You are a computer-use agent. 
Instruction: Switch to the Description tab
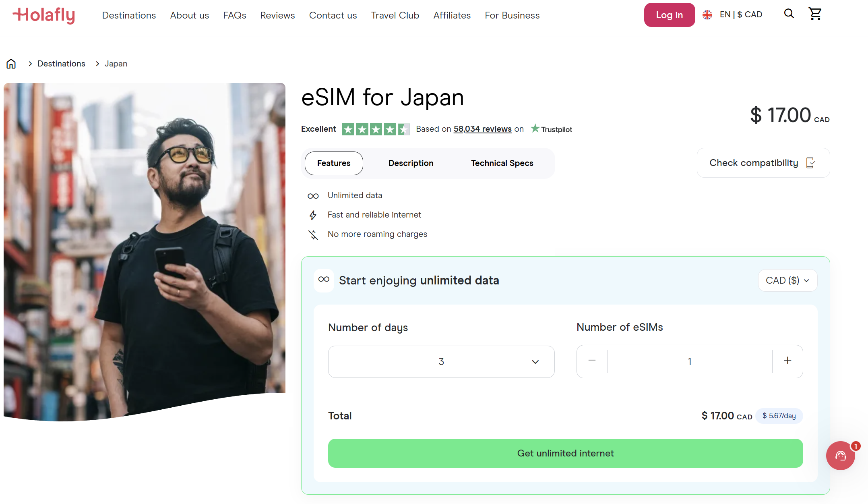tap(411, 163)
